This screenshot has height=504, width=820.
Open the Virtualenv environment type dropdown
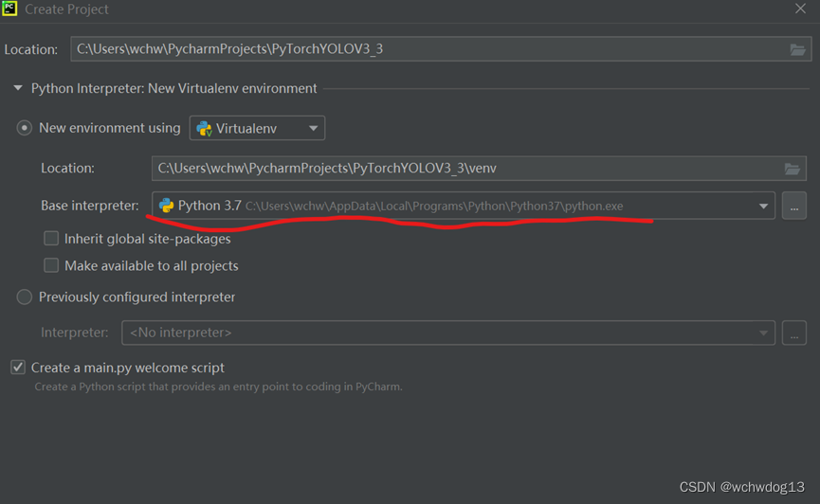point(313,128)
